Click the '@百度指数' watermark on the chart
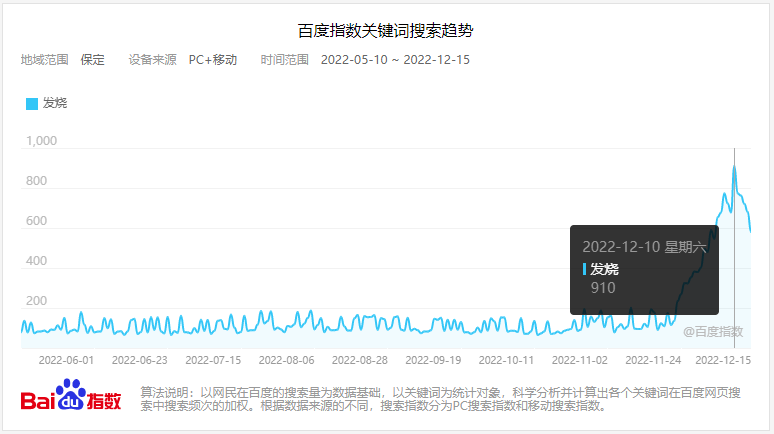This screenshot has height=434, width=774. [x=713, y=331]
